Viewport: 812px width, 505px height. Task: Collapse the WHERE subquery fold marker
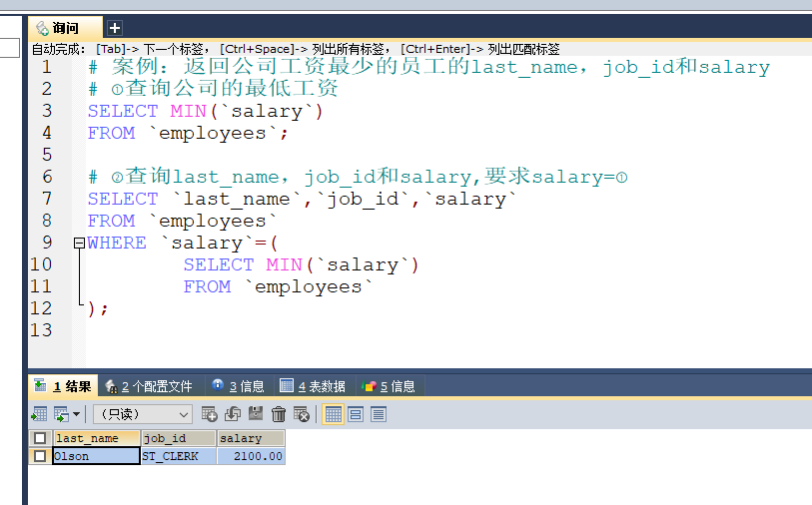tap(79, 243)
